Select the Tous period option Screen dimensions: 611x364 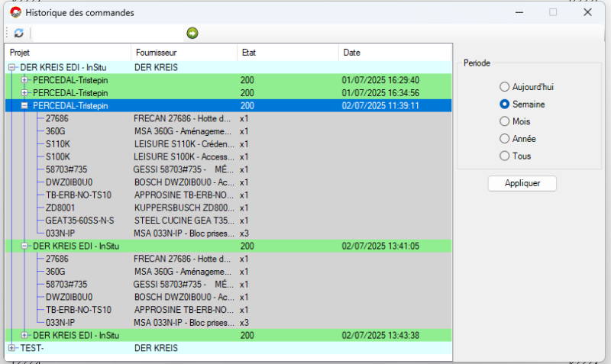coord(504,156)
